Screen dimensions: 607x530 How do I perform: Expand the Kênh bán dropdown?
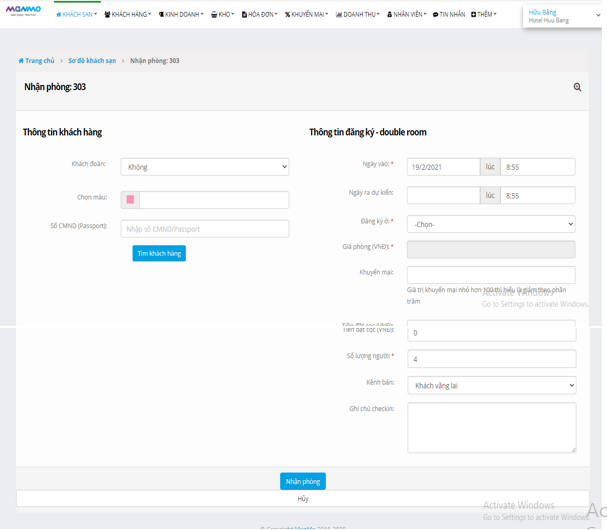point(490,385)
